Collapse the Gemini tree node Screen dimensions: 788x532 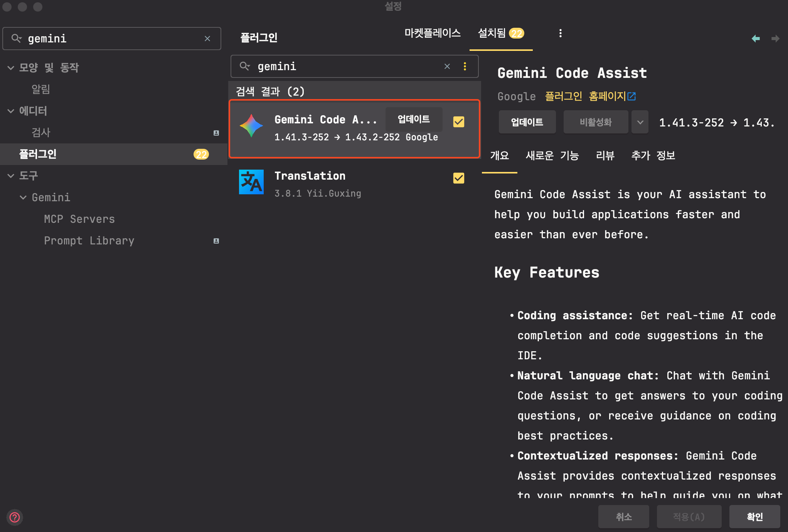tap(23, 197)
